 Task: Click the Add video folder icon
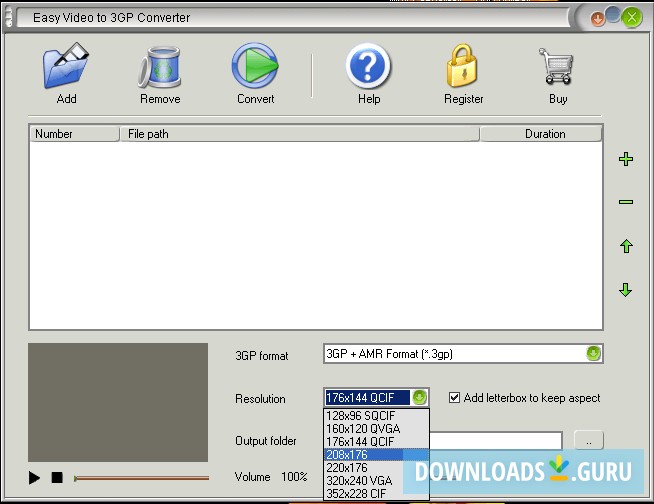66,66
